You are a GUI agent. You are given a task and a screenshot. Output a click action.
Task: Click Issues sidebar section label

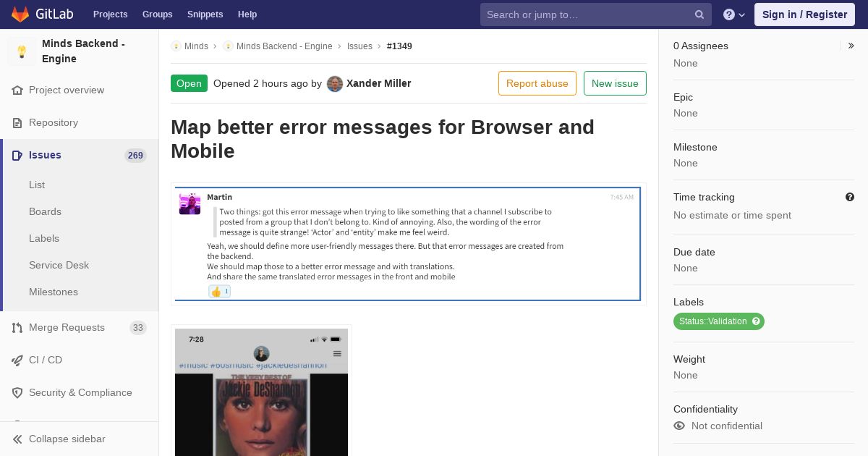[x=45, y=155]
